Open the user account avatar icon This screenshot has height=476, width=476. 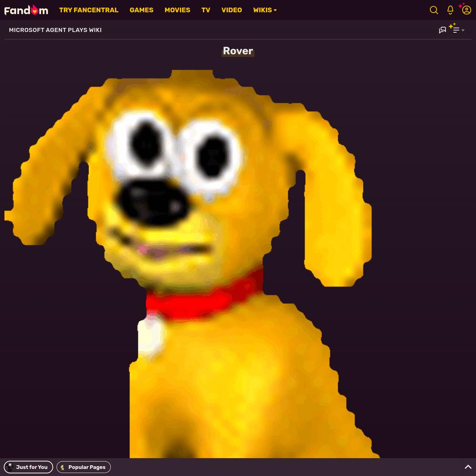point(466,10)
